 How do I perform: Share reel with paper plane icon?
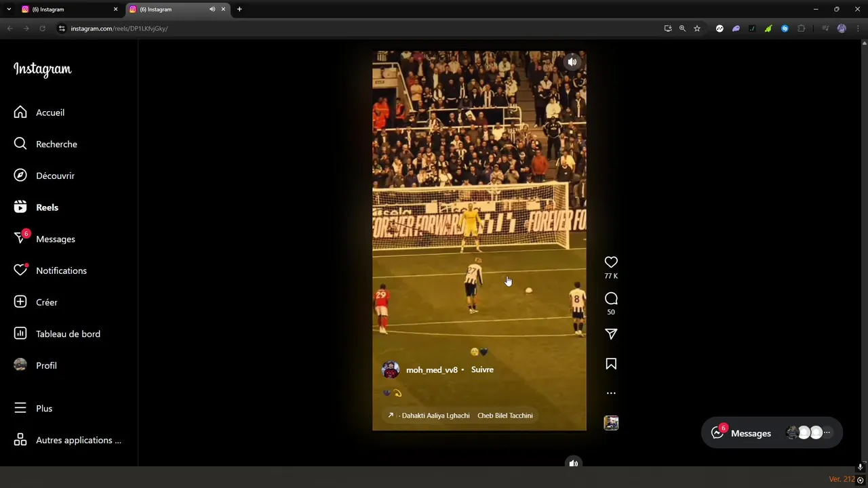tap(611, 334)
